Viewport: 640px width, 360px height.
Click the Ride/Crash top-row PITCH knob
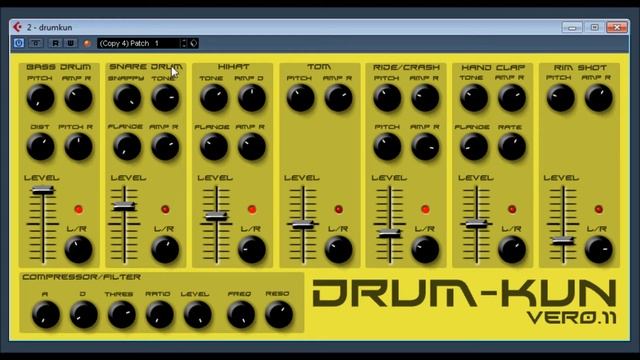387,98
